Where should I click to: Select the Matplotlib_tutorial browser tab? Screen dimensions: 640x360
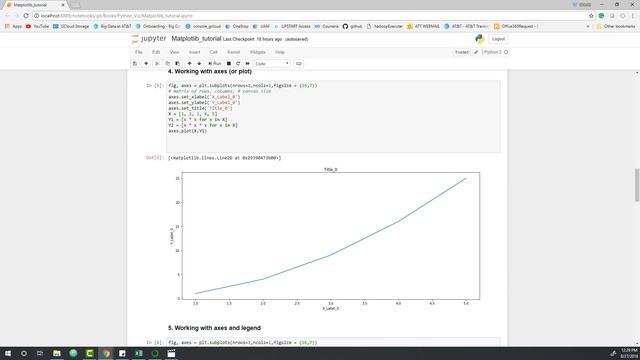[x=35, y=5]
